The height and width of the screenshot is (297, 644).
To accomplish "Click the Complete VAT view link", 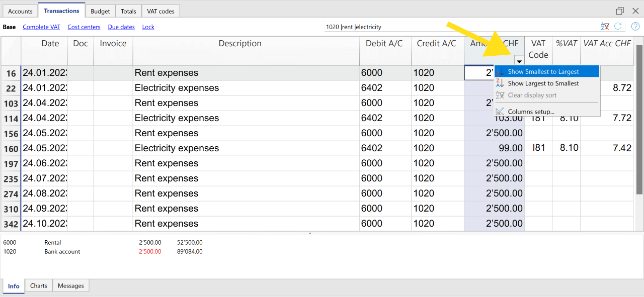I will (x=42, y=27).
